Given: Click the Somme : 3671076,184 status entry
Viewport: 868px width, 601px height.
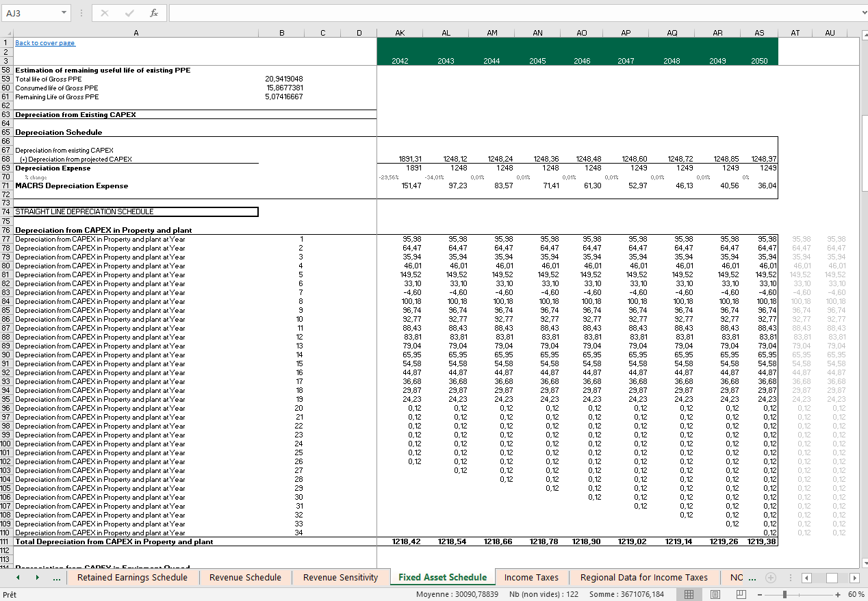Looking at the screenshot, I should click(x=628, y=595).
